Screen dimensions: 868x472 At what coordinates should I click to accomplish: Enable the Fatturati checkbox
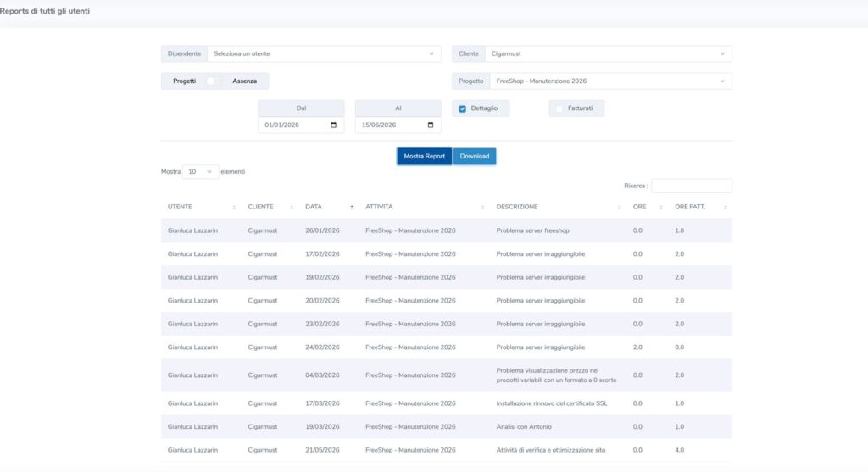(559, 109)
